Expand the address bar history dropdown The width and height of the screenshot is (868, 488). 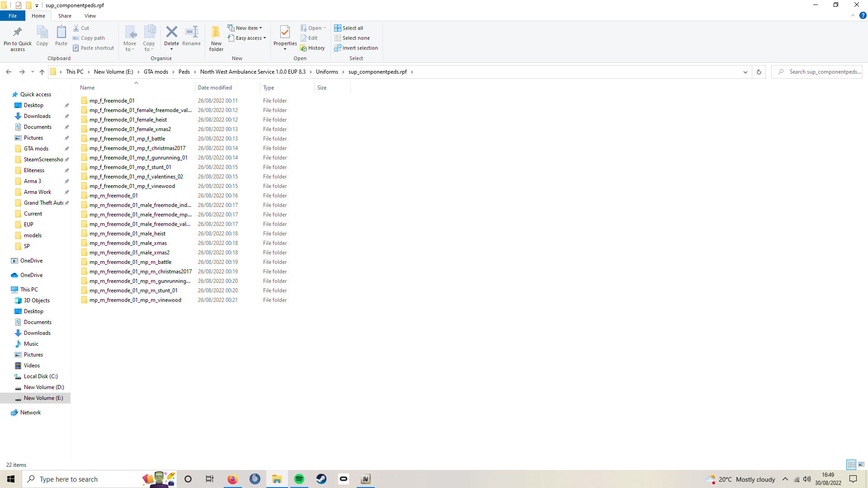tap(745, 72)
